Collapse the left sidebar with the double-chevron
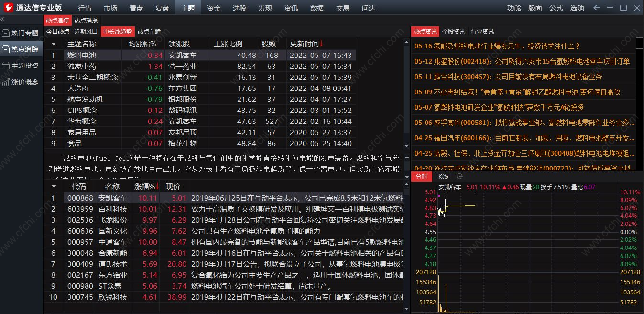Image resolution: width=644 pixels, height=314 pixels. pos(2,19)
